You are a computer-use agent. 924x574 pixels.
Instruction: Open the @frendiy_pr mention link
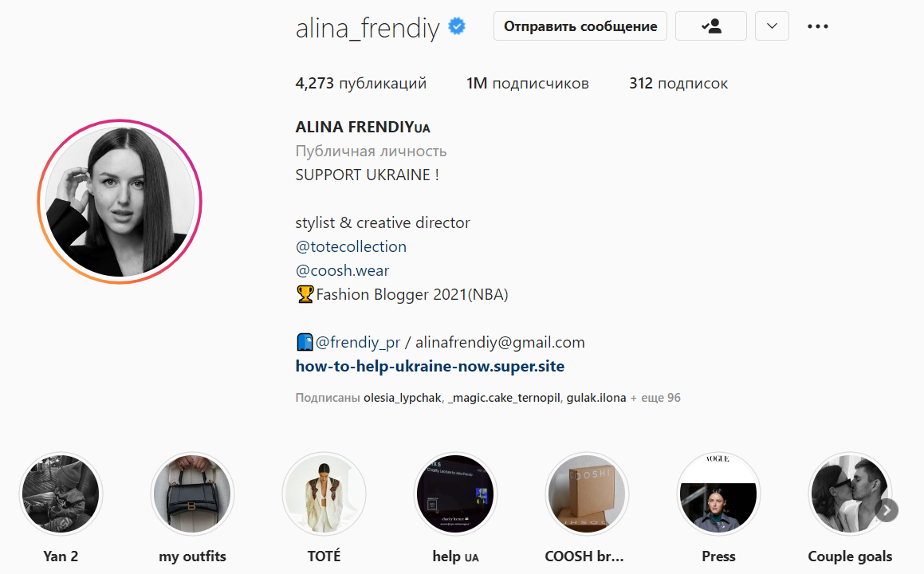358,342
